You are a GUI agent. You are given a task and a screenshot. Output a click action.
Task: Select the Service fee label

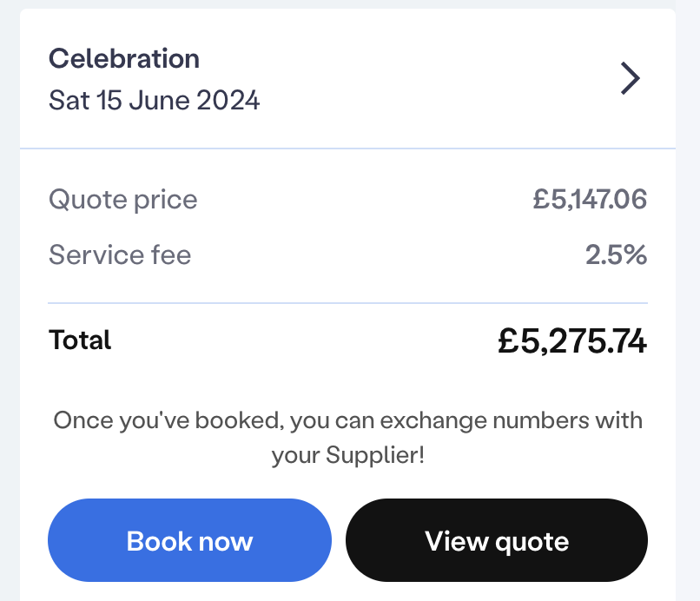click(120, 255)
